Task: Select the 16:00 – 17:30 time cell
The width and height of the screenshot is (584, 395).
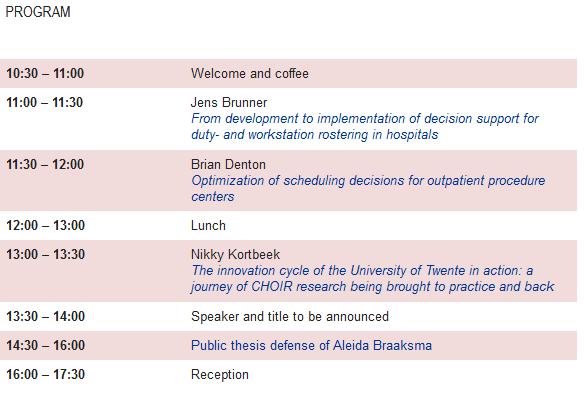Action: (45, 375)
